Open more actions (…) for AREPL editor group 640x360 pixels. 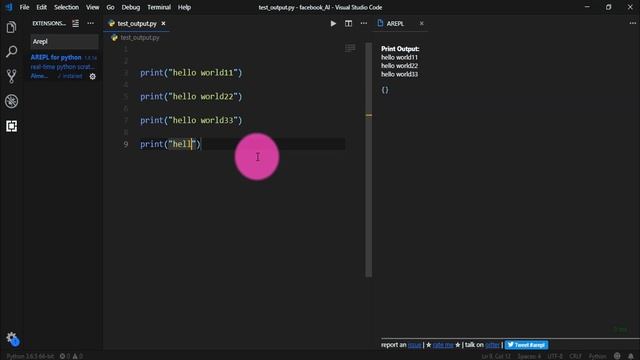[x=632, y=23]
